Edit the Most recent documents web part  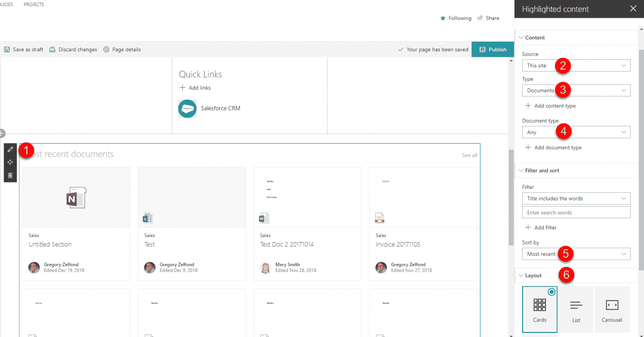click(10, 149)
